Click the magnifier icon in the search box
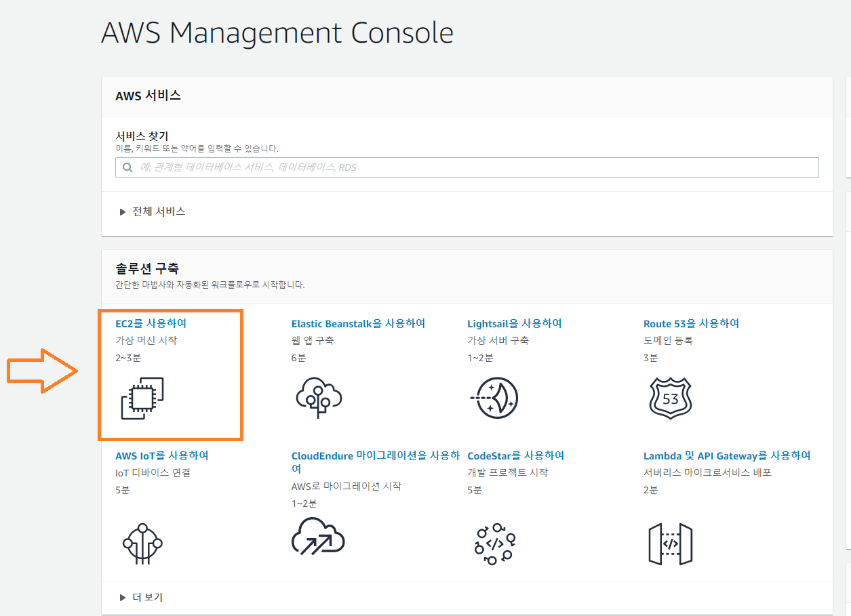 pyautogui.click(x=127, y=167)
